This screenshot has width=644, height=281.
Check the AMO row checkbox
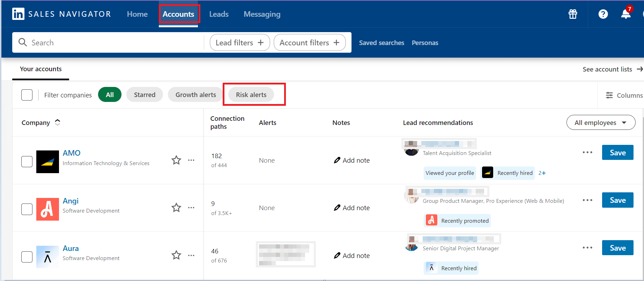click(27, 162)
